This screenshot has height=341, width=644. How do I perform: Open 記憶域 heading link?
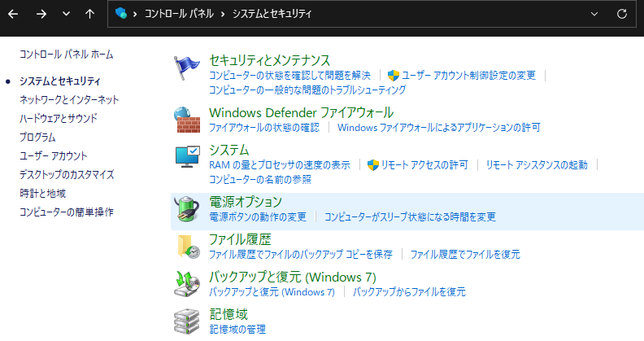tap(228, 314)
